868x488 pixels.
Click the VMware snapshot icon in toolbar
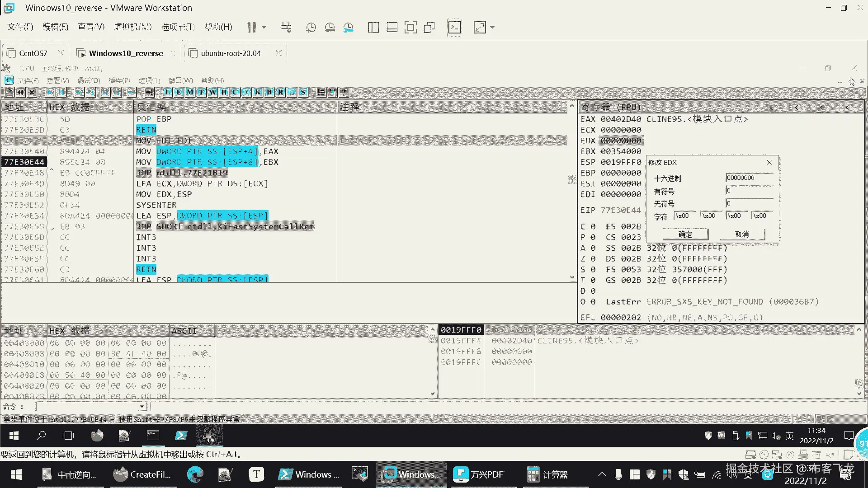tap(311, 28)
